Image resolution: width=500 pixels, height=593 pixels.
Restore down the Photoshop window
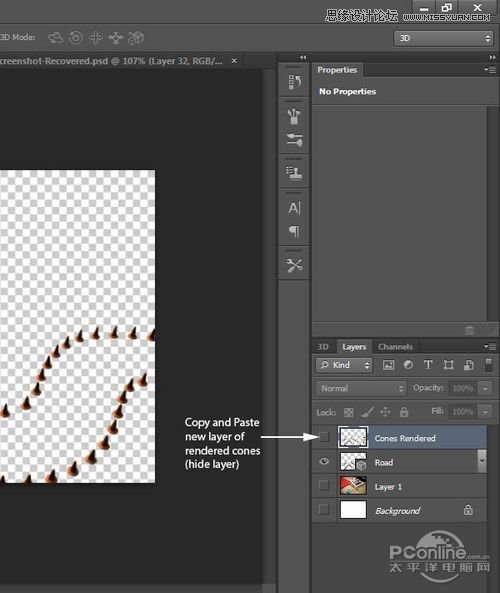(446, 7)
